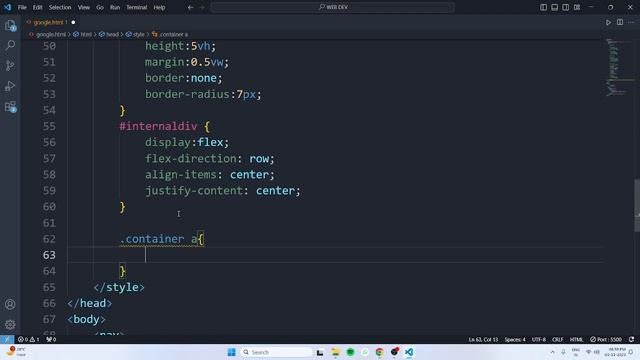This screenshot has height=360, width=640.
Task: Click the closing </style> tag
Action: (119, 287)
